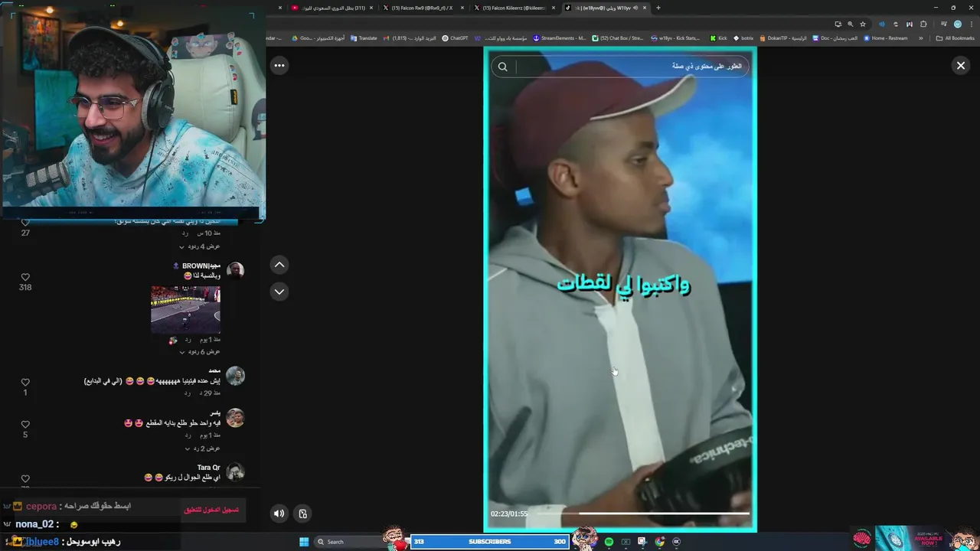Open the StreamElements bookmark
980x551 pixels.
coord(560,37)
